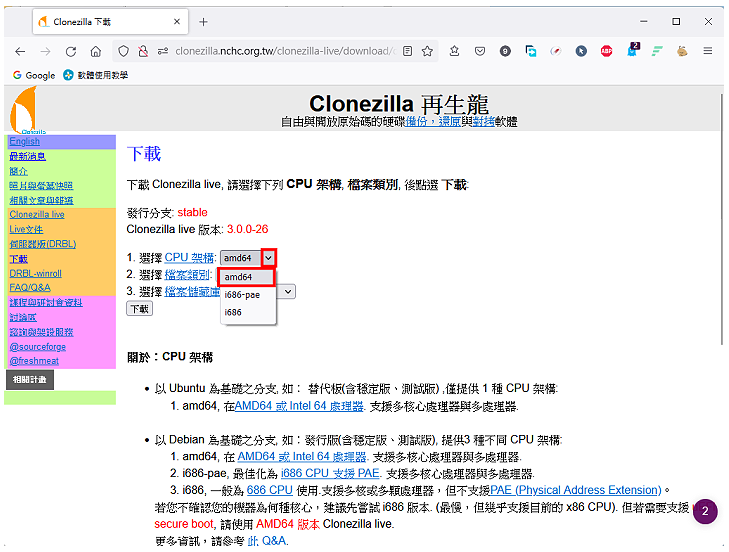Open the repository dropdown arrow
This screenshot has height=552, width=729.
pyautogui.click(x=288, y=292)
